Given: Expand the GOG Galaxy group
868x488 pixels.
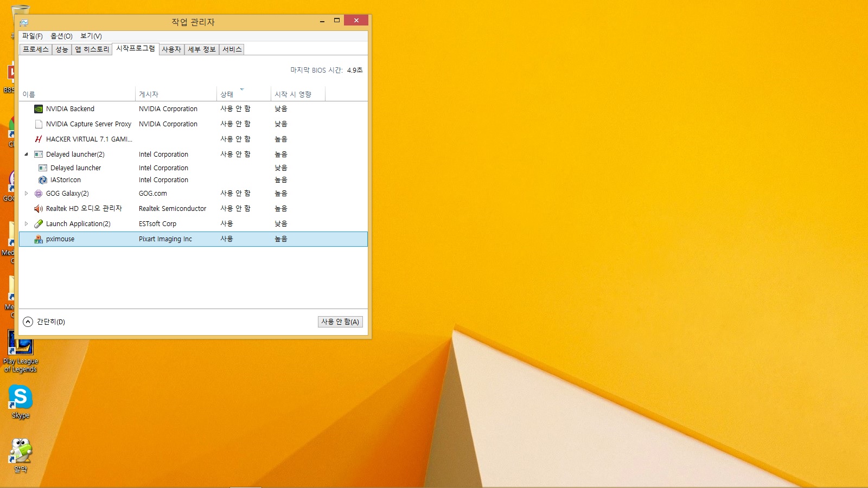Looking at the screenshot, I should point(26,194).
